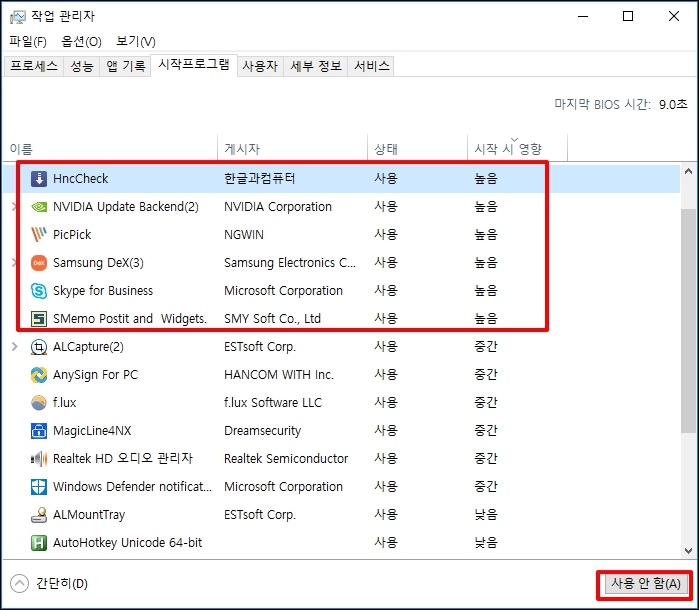
Task: Click publisher NVIDIA Corporation
Action: pyautogui.click(x=278, y=207)
